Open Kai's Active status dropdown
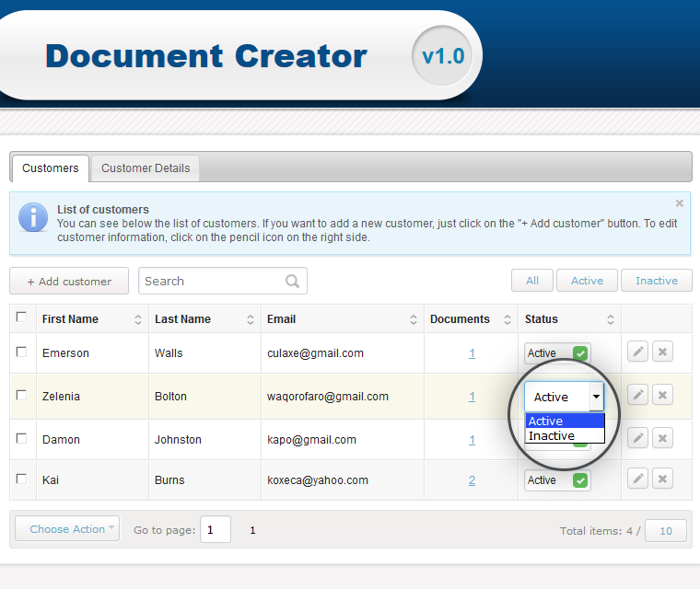The image size is (700, 589). [x=557, y=480]
